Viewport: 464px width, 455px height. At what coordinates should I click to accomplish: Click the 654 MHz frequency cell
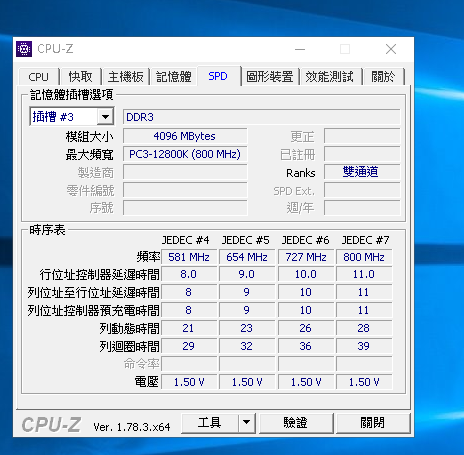247,257
